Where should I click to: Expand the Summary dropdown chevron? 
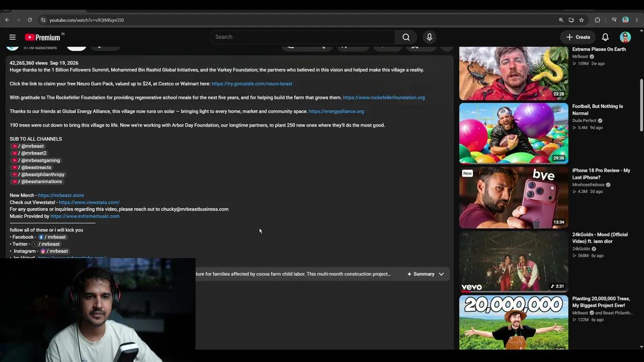tap(441, 274)
